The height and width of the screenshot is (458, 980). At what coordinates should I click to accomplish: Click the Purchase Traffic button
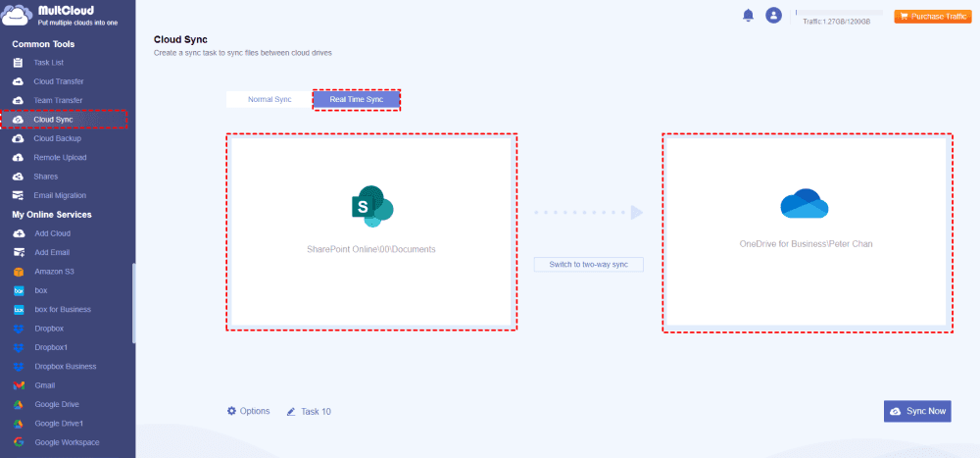click(x=933, y=17)
